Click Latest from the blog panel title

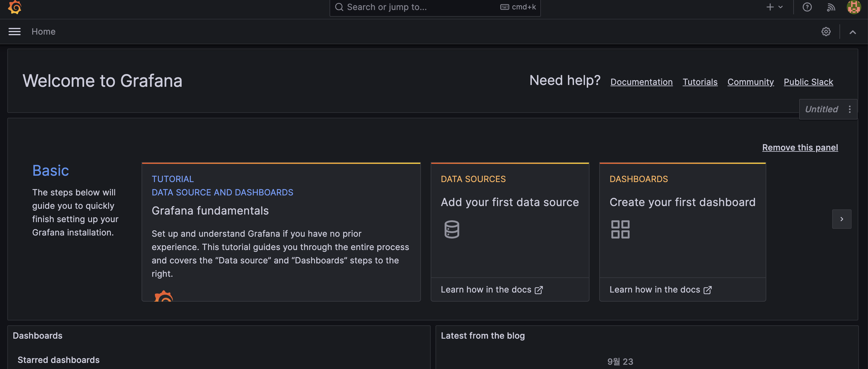[483, 336]
